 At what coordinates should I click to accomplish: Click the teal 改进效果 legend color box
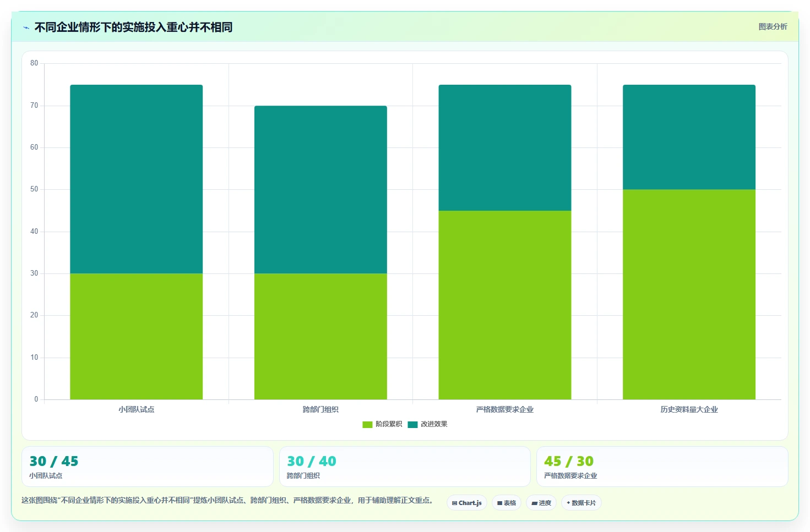click(x=412, y=424)
